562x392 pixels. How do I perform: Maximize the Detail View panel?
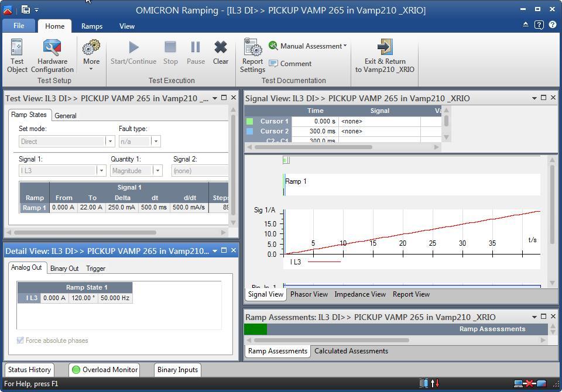tap(224, 250)
